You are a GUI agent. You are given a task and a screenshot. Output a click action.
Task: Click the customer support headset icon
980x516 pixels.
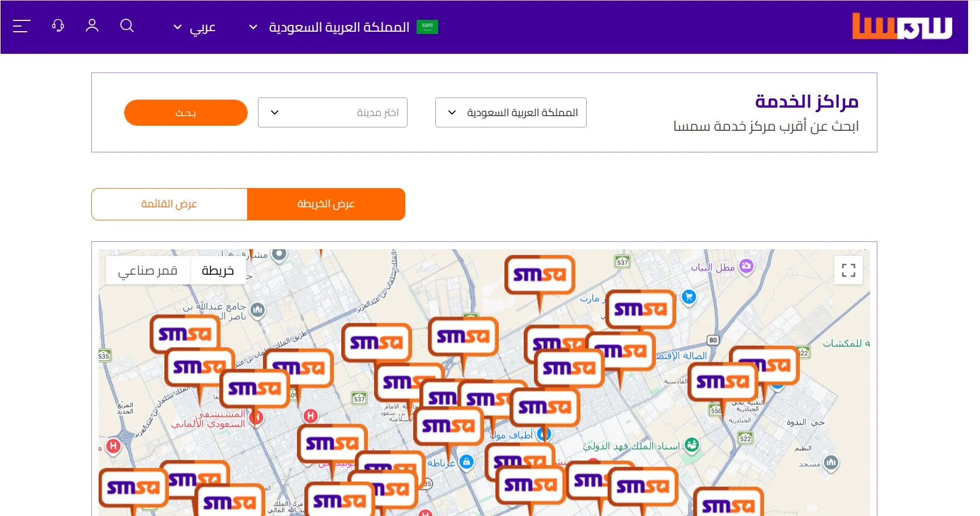coord(58,26)
